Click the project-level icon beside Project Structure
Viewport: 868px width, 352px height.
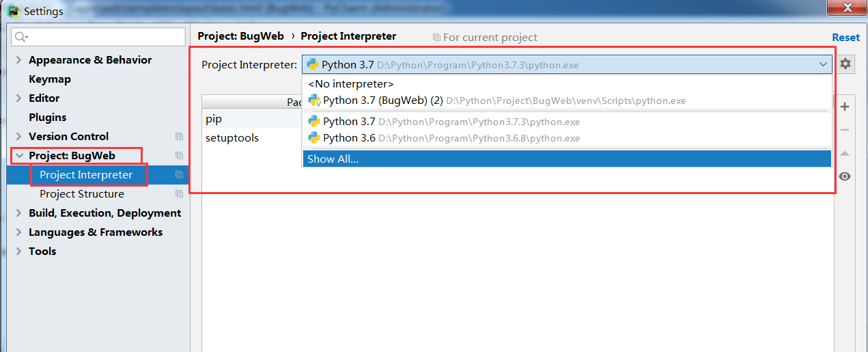click(x=179, y=194)
